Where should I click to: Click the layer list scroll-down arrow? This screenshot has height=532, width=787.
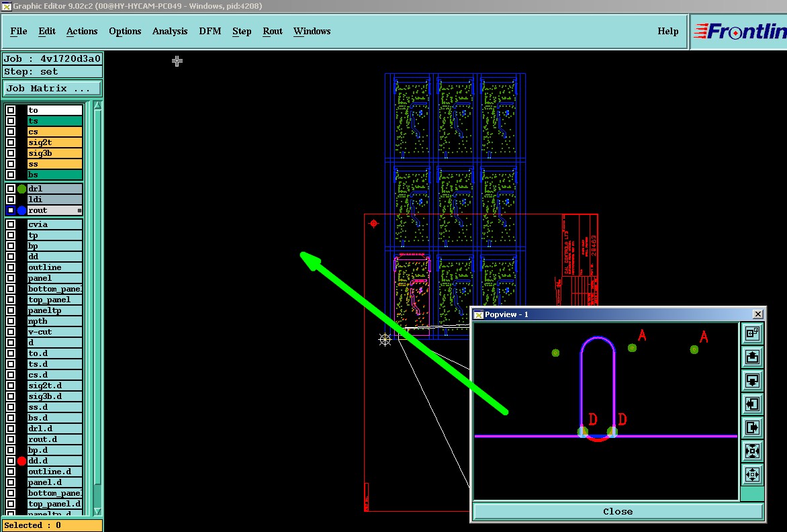click(x=97, y=511)
